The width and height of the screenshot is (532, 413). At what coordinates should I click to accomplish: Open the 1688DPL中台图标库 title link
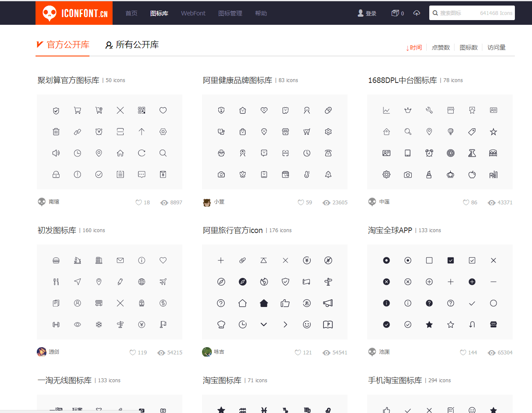point(402,80)
